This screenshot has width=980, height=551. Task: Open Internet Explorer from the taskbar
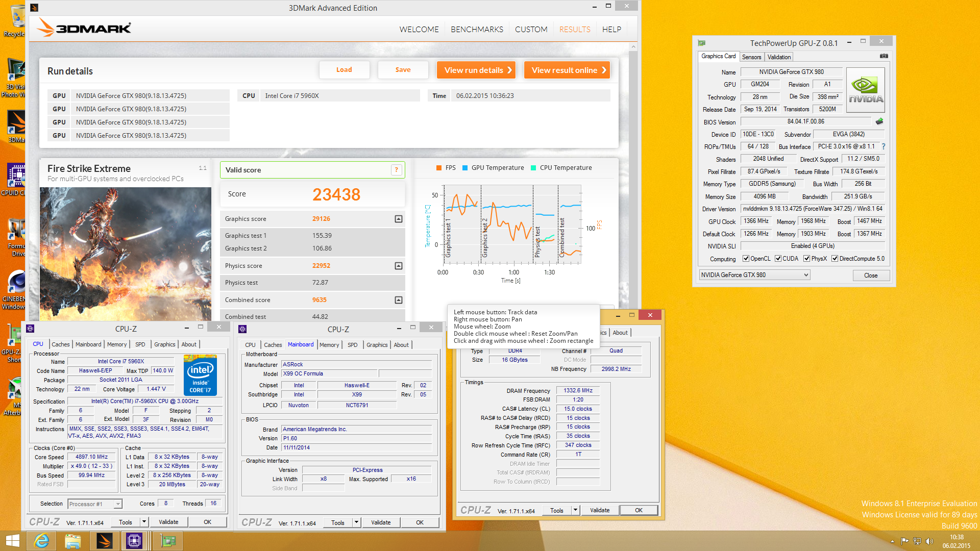click(x=41, y=541)
